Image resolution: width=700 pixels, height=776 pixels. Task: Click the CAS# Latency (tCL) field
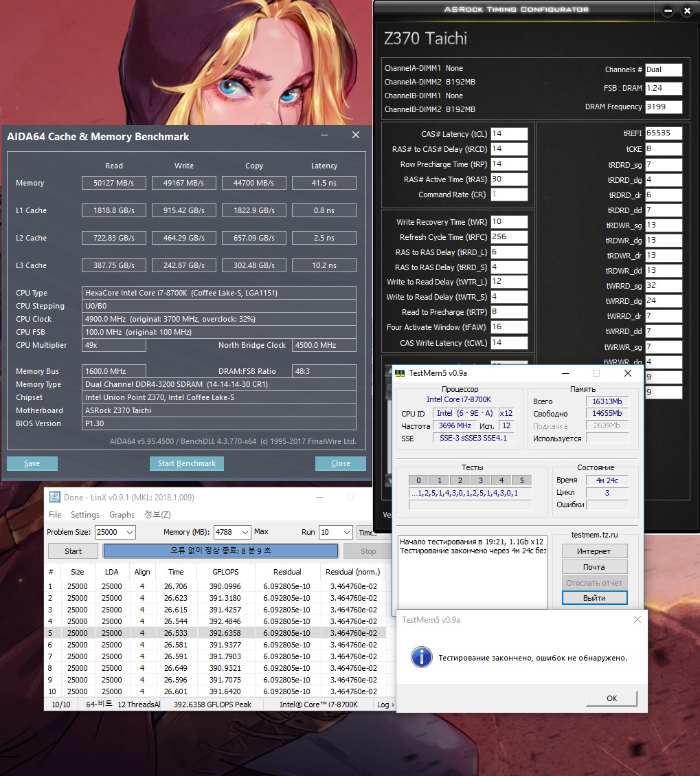click(x=509, y=133)
